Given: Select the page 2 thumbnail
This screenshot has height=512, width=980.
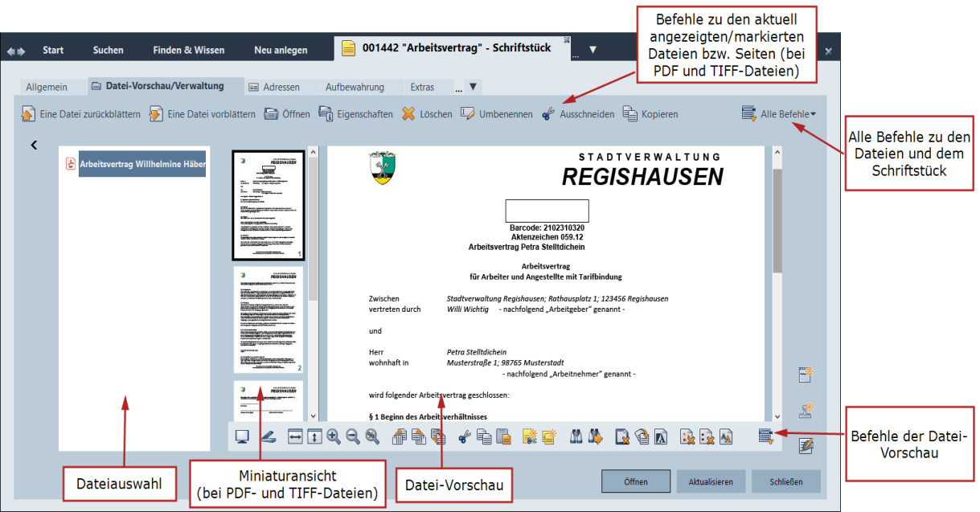Looking at the screenshot, I should (269, 319).
